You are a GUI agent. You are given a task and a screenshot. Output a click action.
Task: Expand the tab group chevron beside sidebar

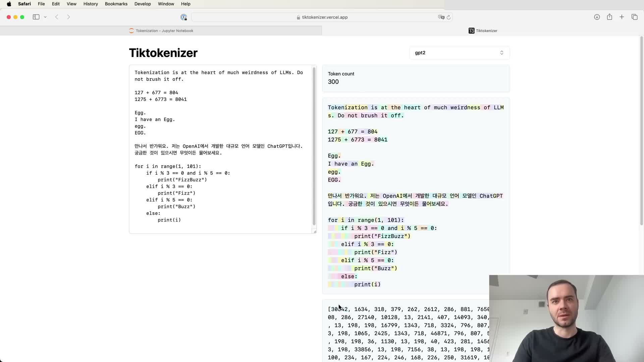(45, 17)
